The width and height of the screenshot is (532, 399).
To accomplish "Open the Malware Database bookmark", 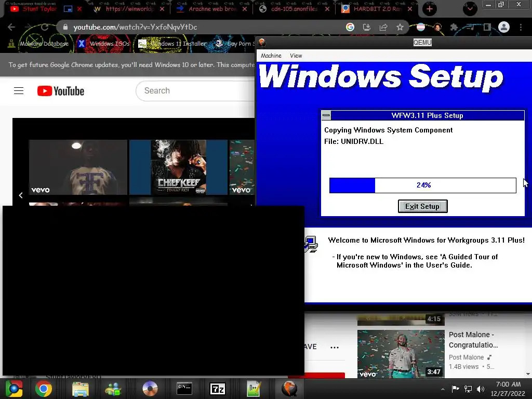I will [x=38, y=44].
